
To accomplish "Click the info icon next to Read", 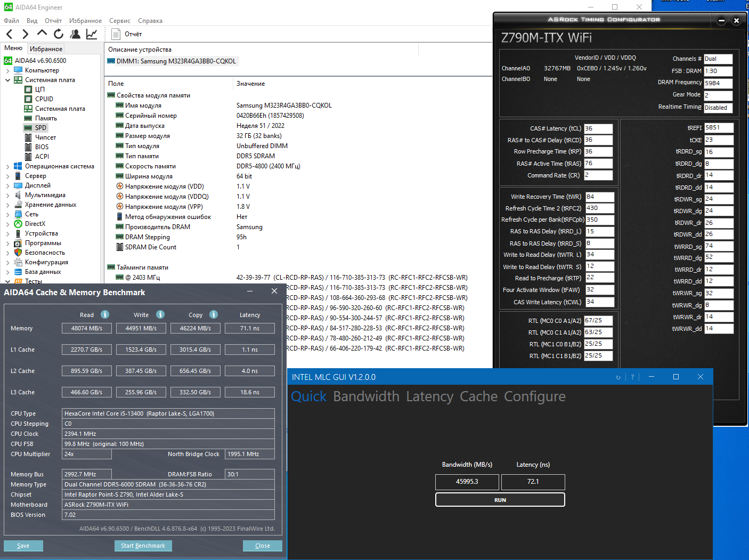I will point(105,314).
